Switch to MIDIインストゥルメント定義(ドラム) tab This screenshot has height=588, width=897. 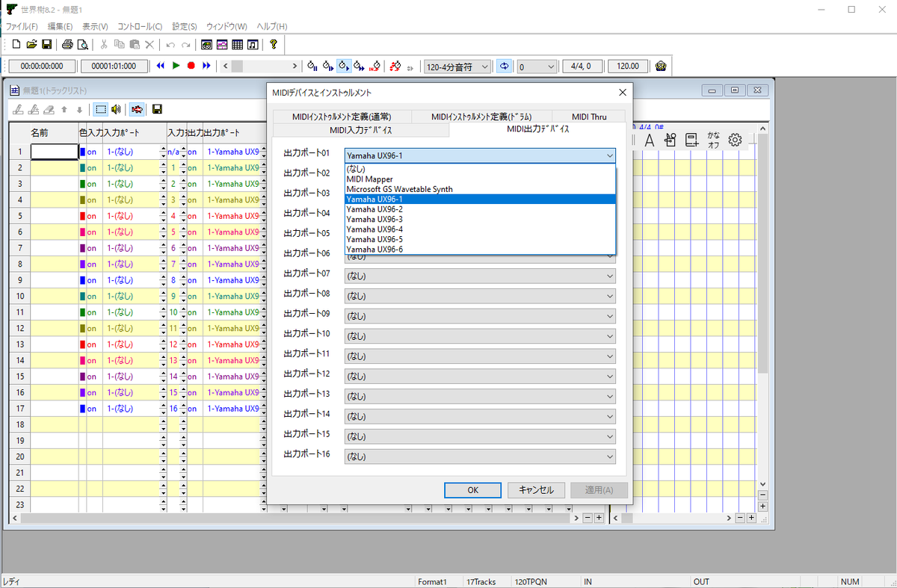coord(481,117)
